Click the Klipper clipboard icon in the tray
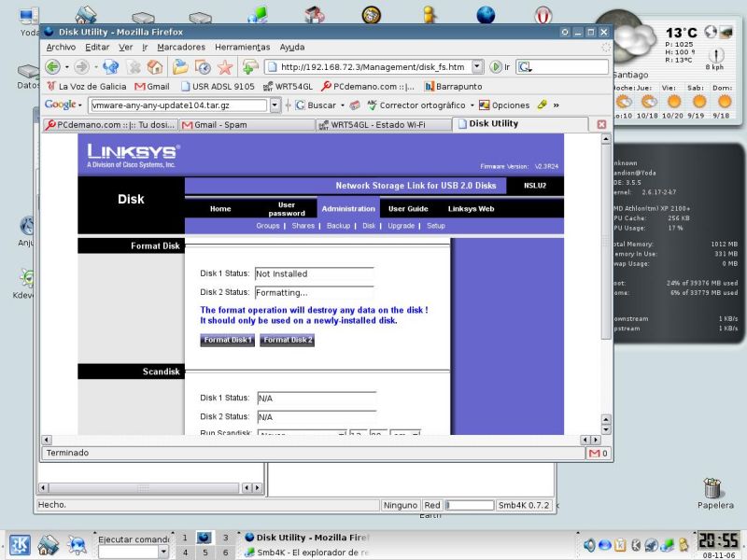747x560 pixels. coord(620,545)
